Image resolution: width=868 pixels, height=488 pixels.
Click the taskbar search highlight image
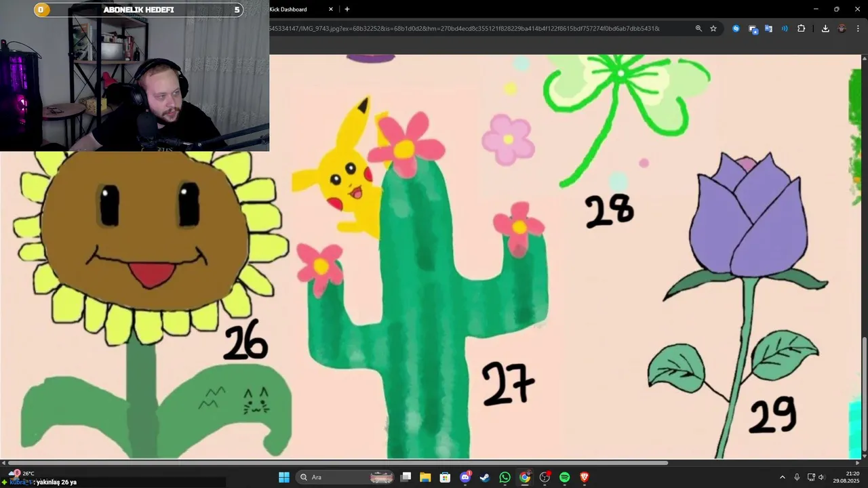382,477
